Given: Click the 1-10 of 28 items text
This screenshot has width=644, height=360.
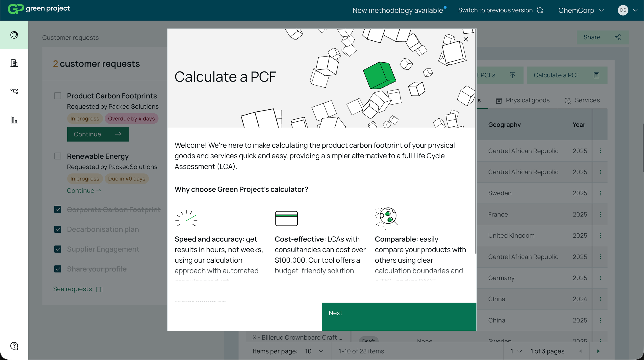Looking at the screenshot, I should pos(361,351).
